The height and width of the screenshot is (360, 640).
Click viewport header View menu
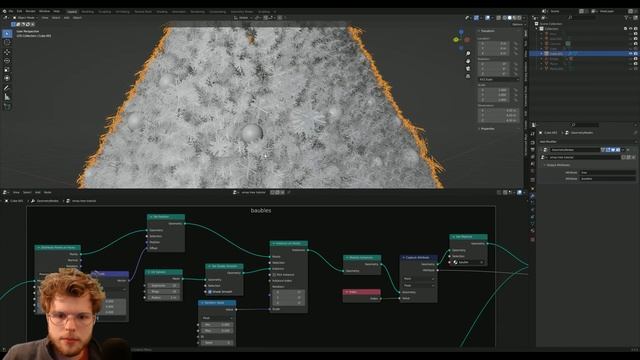coord(45,18)
